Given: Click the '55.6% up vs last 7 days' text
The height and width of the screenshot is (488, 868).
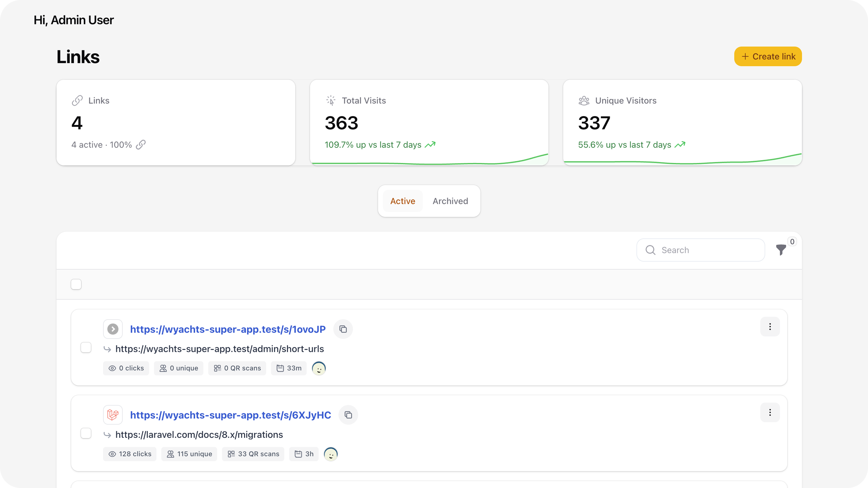Looking at the screenshot, I should (625, 145).
